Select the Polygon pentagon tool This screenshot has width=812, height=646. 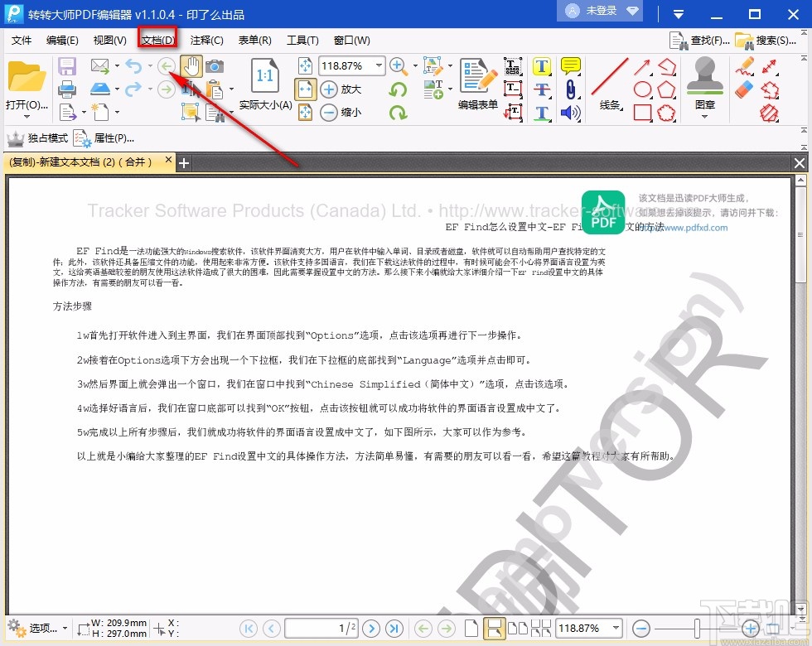click(x=666, y=89)
